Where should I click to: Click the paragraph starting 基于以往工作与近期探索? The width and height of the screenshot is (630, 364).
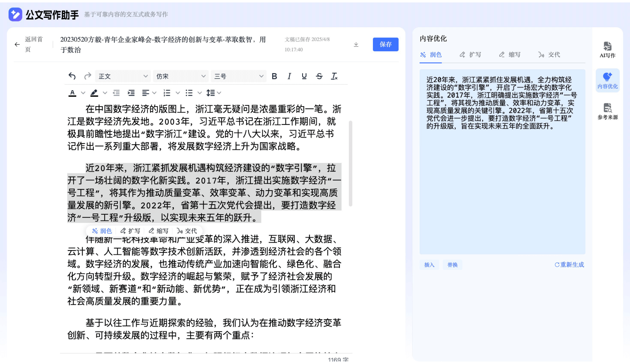pos(204,329)
